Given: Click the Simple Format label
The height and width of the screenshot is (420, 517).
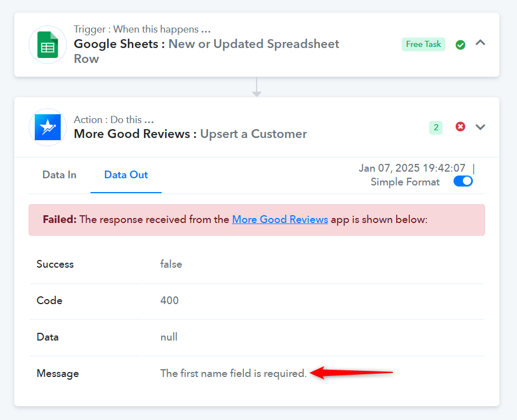Looking at the screenshot, I should (x=405, y=182).
